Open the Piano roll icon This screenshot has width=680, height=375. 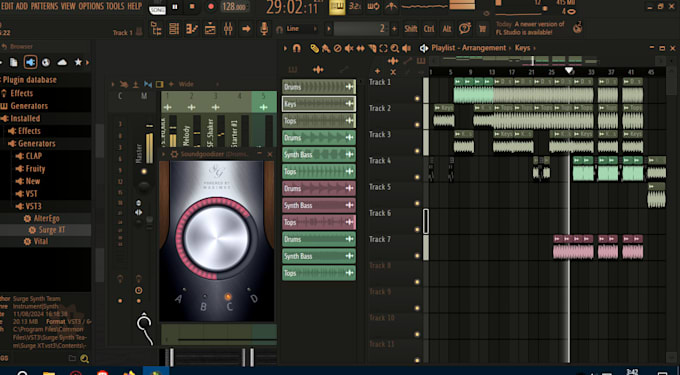[x=192, y=29]
